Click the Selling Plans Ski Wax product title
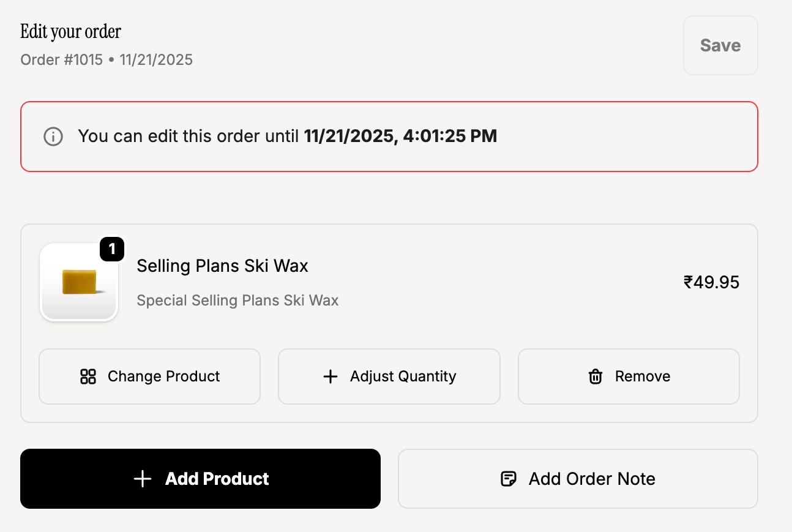 [x=222, y=266]
